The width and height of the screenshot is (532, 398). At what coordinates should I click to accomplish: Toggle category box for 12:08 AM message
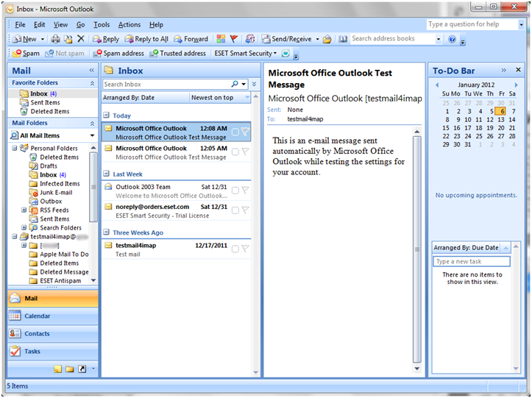coord(235,132)
